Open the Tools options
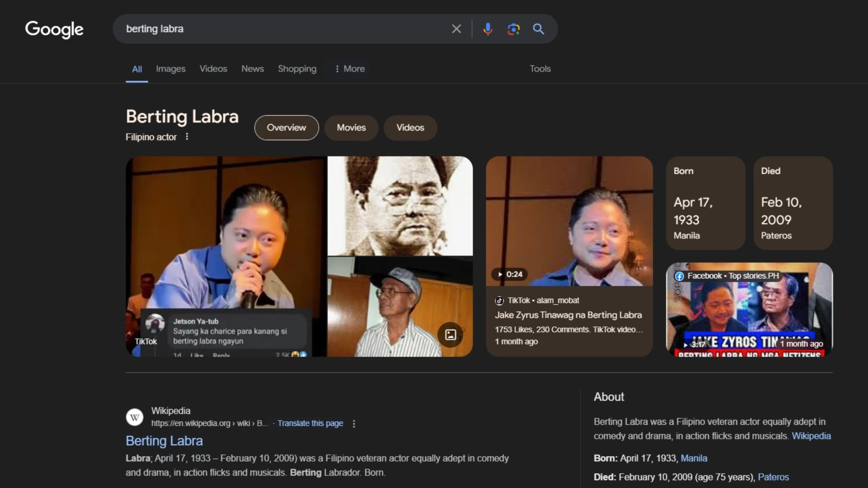The width and height of the screenshot is (868, 488). [x=540, y=69]
